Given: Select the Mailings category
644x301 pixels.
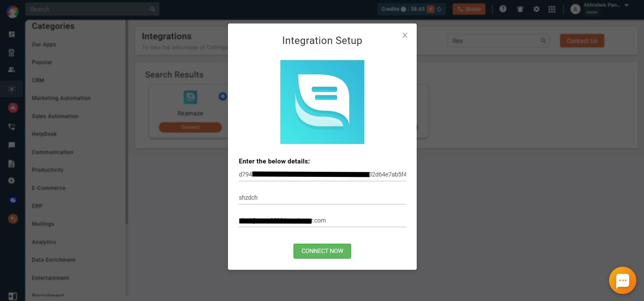Looking at the screenshot, I should [43, 224].
